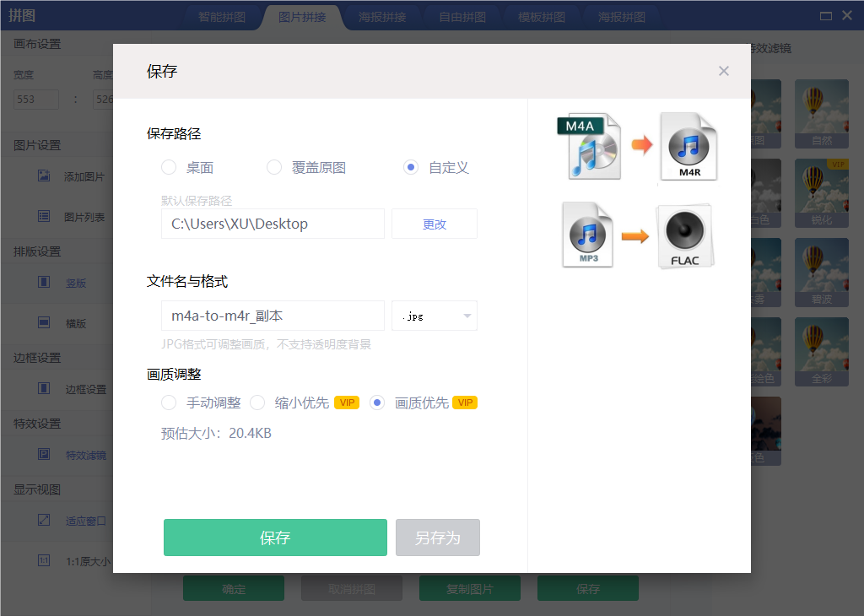864x616 pixels.
Task: Click the 另存为 save-as button
Action: [437, 538]
